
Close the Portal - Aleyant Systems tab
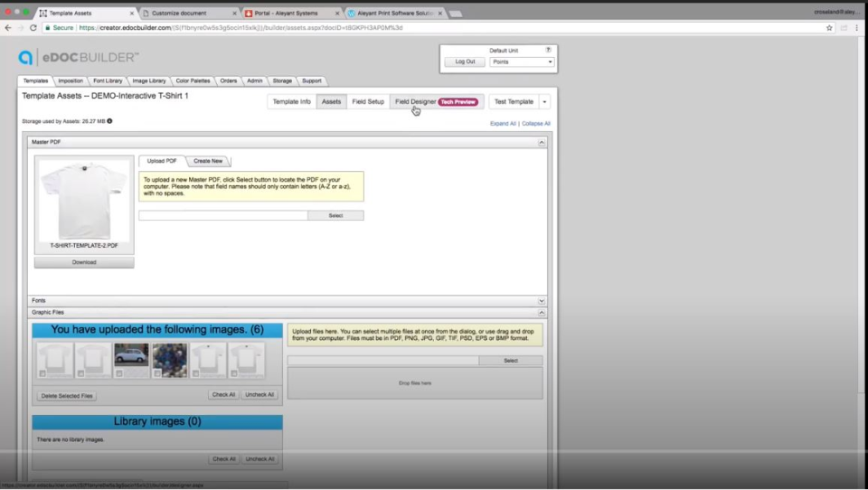point(337,14)
